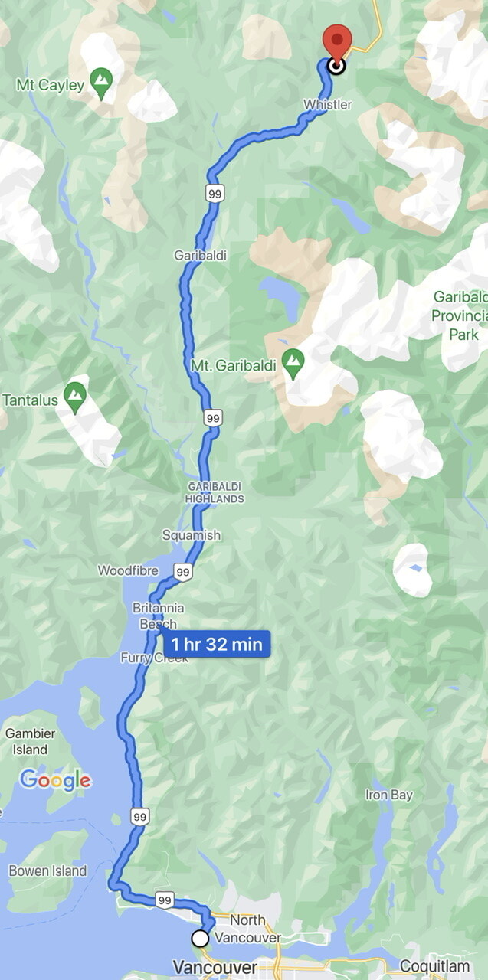
Task: Click the Mt. Garibaldi green mountain marker
Action: pos(293,362)
